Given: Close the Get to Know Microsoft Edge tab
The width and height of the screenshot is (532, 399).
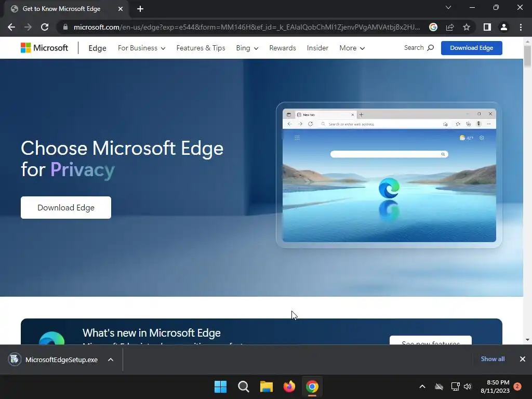Looking at the screenshot, I should (121, 9).
